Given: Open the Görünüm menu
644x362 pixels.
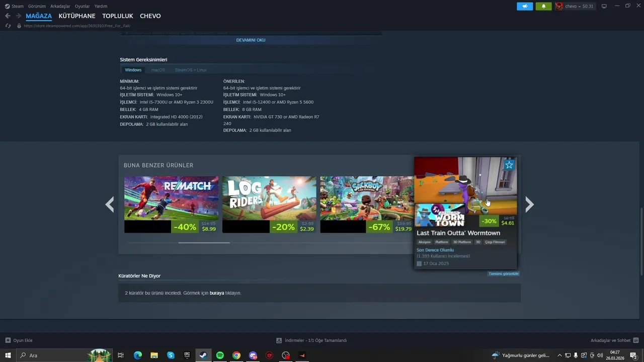Looking at the screenshot, I should 37,6.
